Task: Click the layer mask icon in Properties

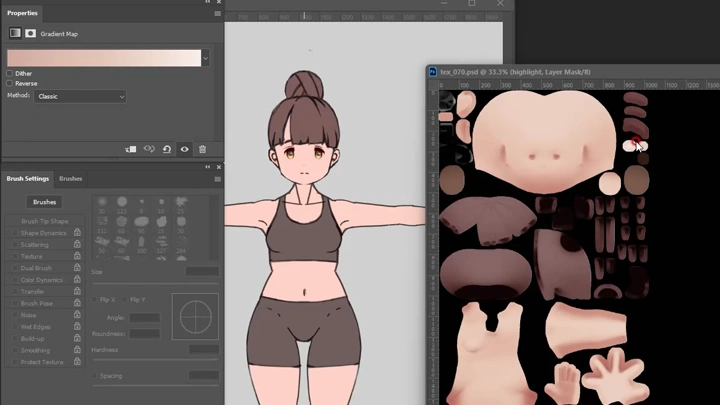Action: [x=30, y=33]
